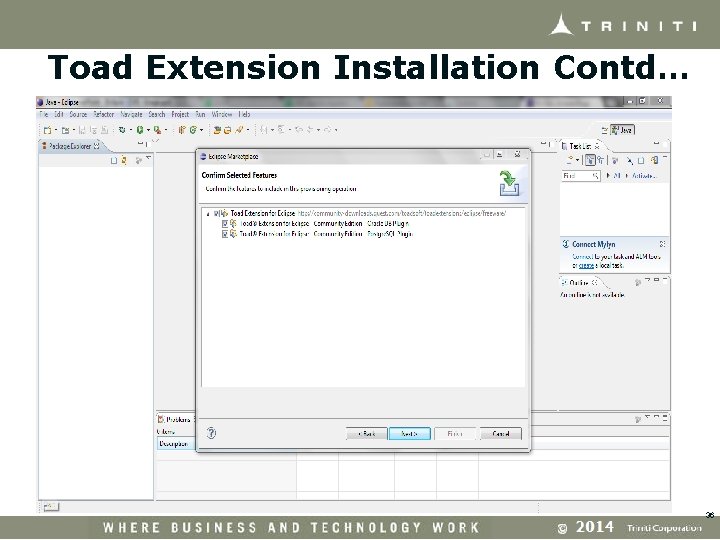The image size is (720, 540).
Task: Open the Search toolbar dropdown arrow
Action: [248, 131]
